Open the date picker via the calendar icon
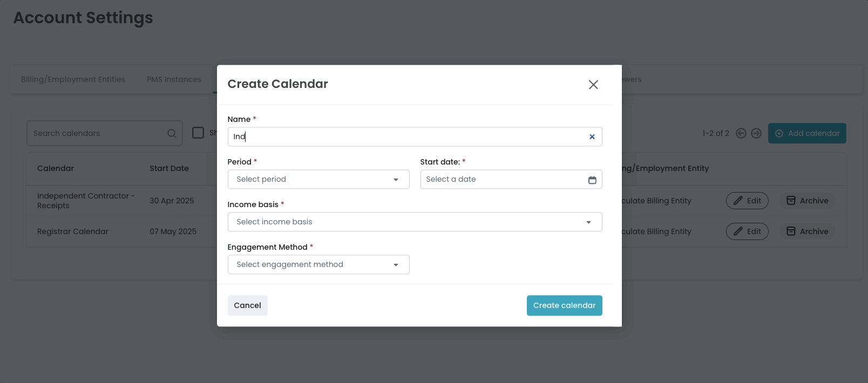 592,179
